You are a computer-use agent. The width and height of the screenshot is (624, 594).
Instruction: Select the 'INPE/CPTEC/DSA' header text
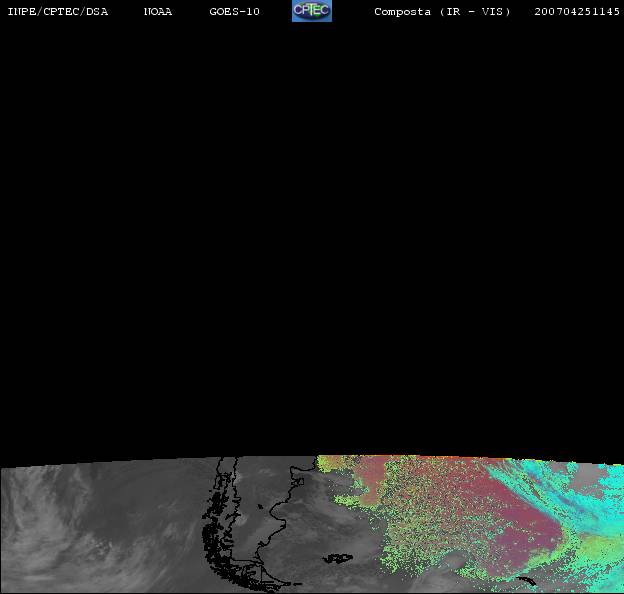click(x=58, y=12)
